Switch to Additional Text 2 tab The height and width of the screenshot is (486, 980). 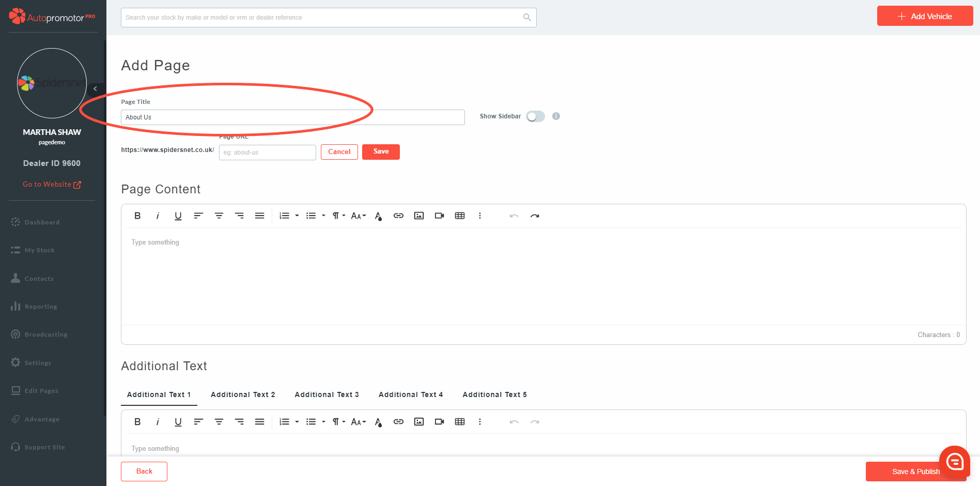pyautogui.click(x=243, y=394)
